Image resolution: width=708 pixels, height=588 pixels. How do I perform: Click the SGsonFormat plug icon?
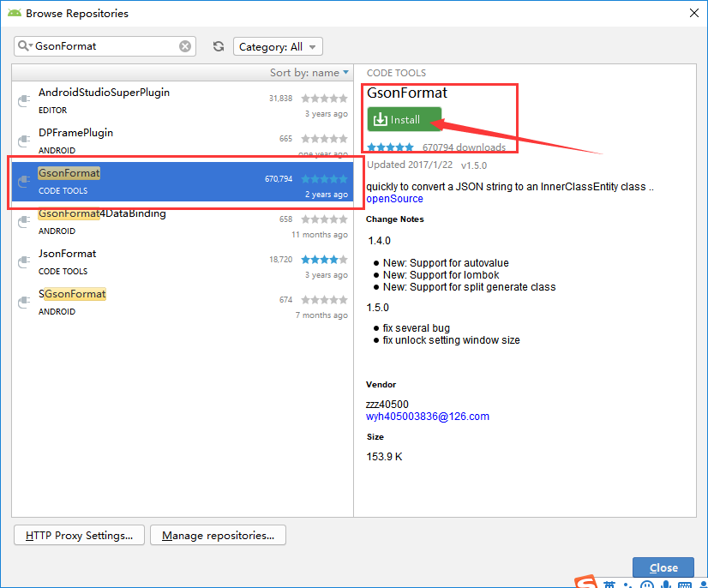[23, 302]
